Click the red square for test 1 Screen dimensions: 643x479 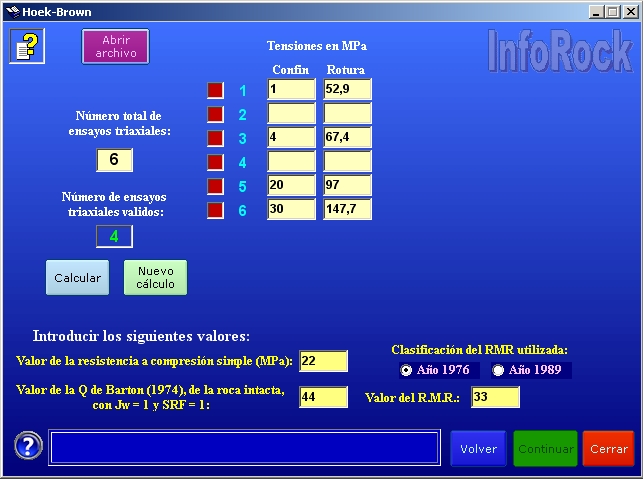click(x=215, y=90)
